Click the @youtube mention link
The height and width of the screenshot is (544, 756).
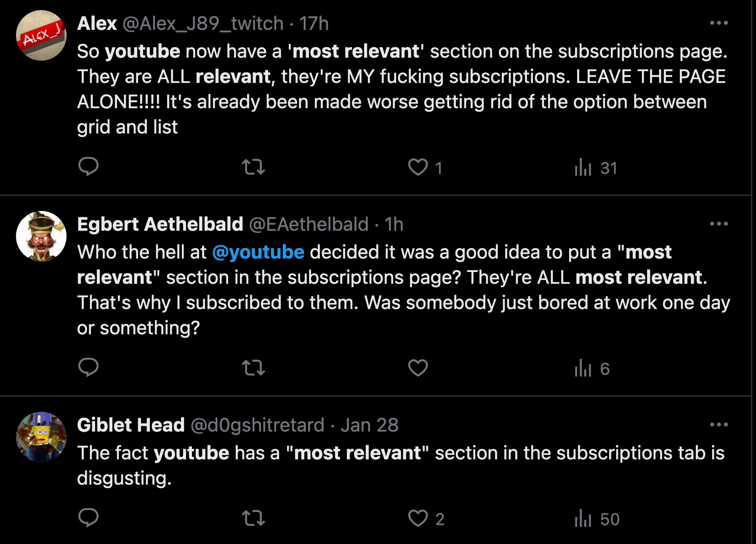click(258, 252)
